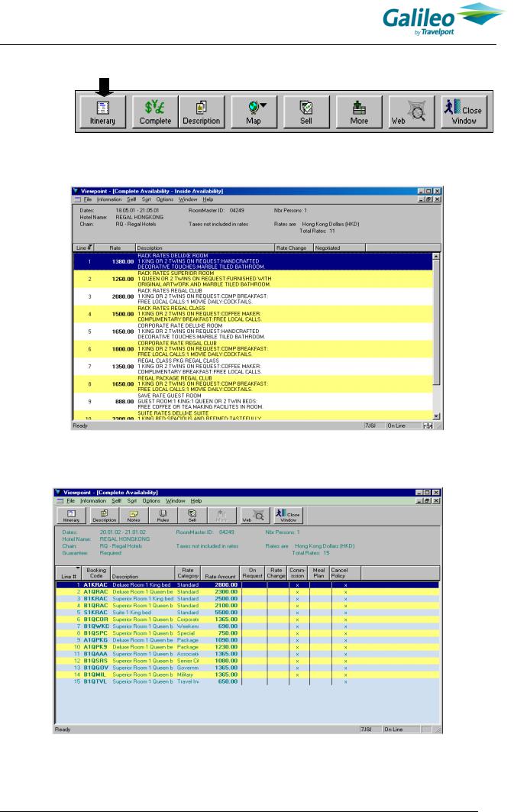514x812 pixels.
Task: Select booking code B1QSPC special row
Action: (x=247, y=632)
